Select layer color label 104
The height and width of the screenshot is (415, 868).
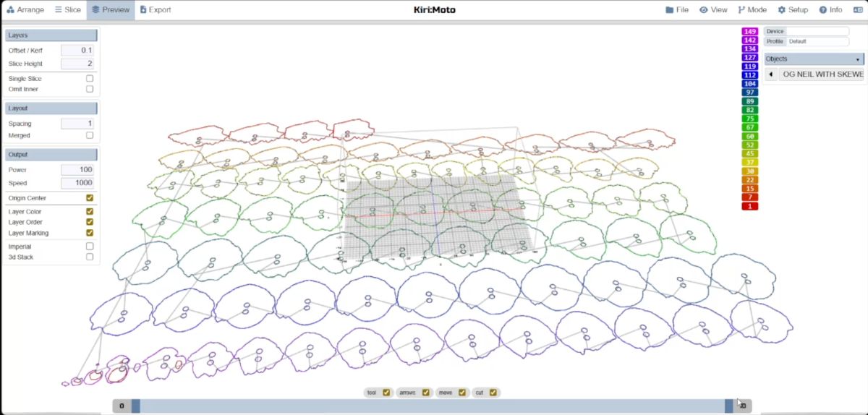point(750,84)
